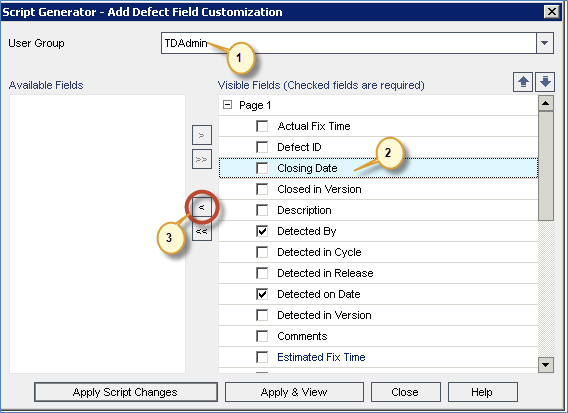The width and height of the screenshot is (568, 413).
Task: Click the scrollbar down arrow in the Visible Fields list
Action: point(546,364)
